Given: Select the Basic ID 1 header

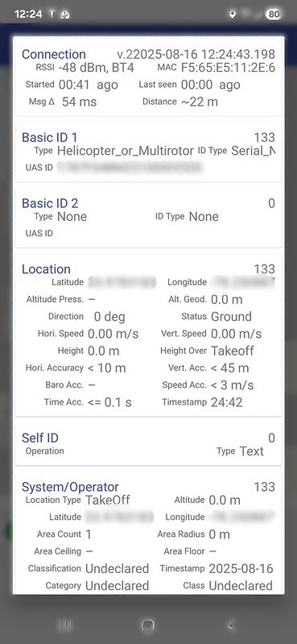Looking at the screenshot, I should (x=49, y=137).
